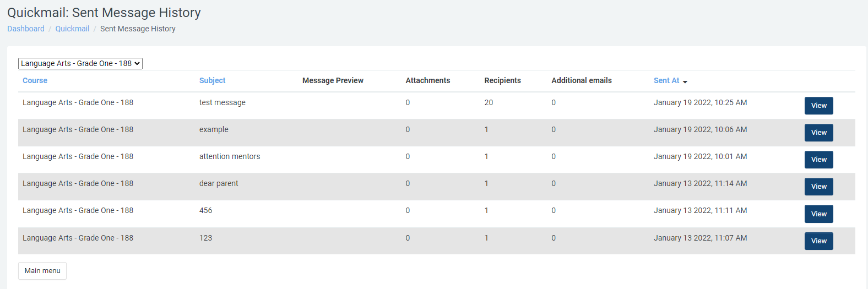View the 'example' message
This screenshot has width=868, height=289.
818,133
